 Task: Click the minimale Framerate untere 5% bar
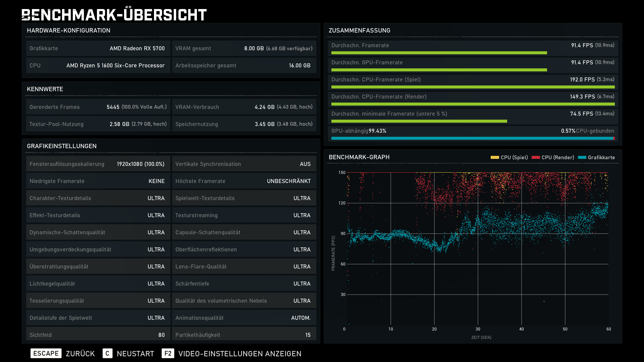click(x=419, y=121)
